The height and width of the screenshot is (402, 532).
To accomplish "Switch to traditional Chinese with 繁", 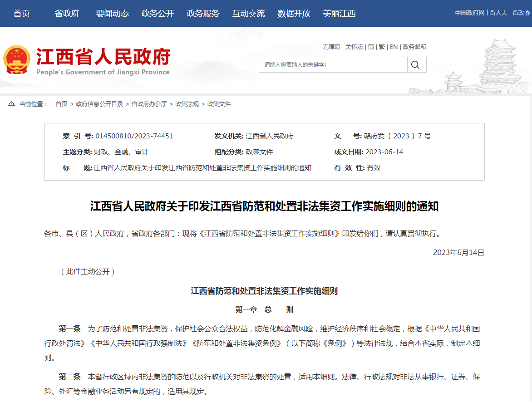I will [382, 47].
